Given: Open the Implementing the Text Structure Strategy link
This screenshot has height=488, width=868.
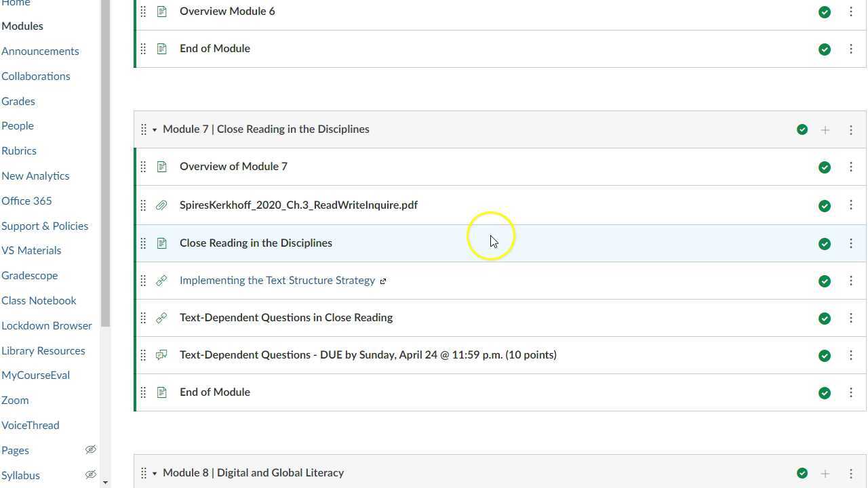Looking at the screenshot, I should [x=277, y=280].
